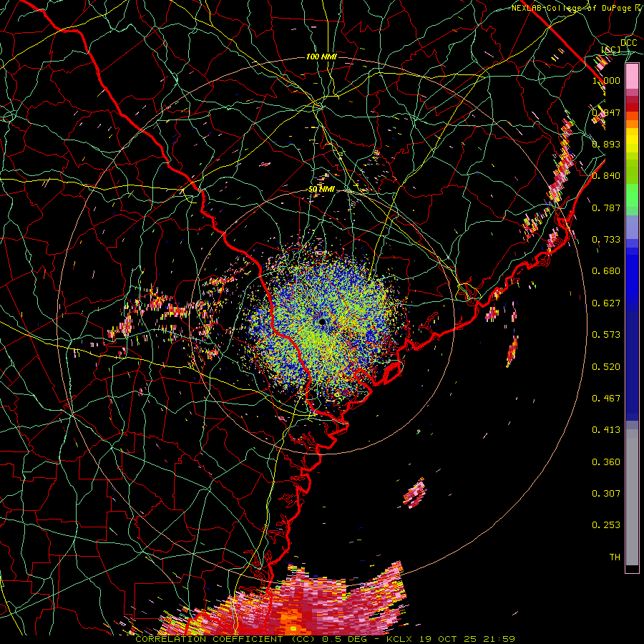
Task: Click the DCC product label
Action: pos(628,43)
